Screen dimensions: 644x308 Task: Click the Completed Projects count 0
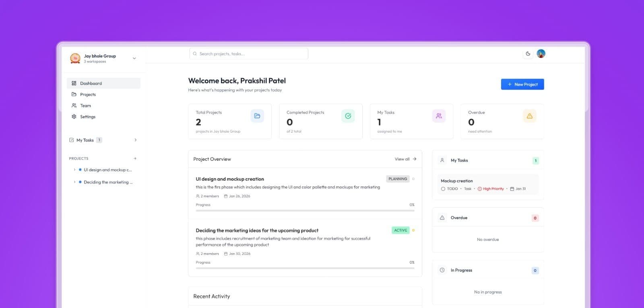[x=290, y=122]
